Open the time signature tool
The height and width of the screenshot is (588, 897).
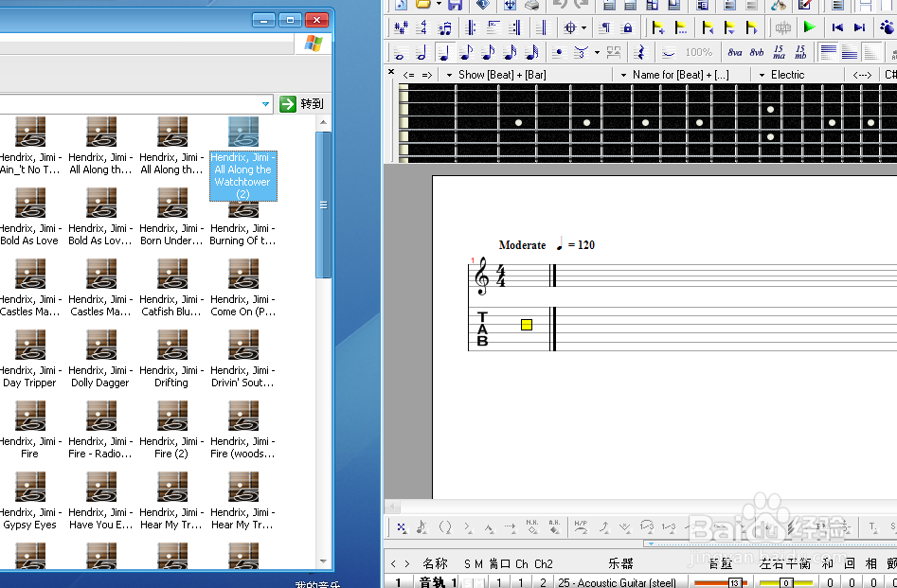tap(422, 27)
